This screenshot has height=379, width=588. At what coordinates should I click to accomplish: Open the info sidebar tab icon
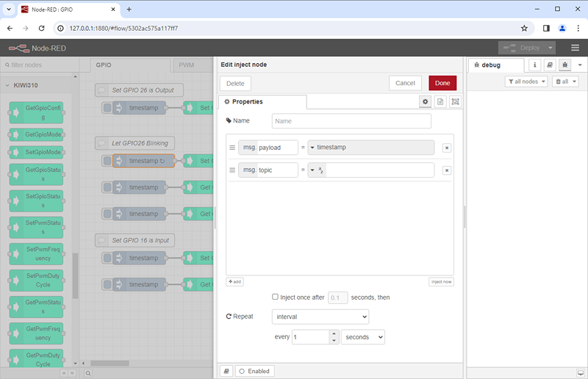tap(535, 65)
